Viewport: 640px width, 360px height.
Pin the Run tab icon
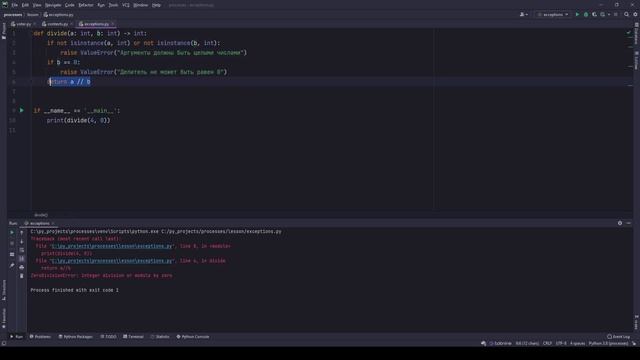pyautogui.click(x=12, y=266)
